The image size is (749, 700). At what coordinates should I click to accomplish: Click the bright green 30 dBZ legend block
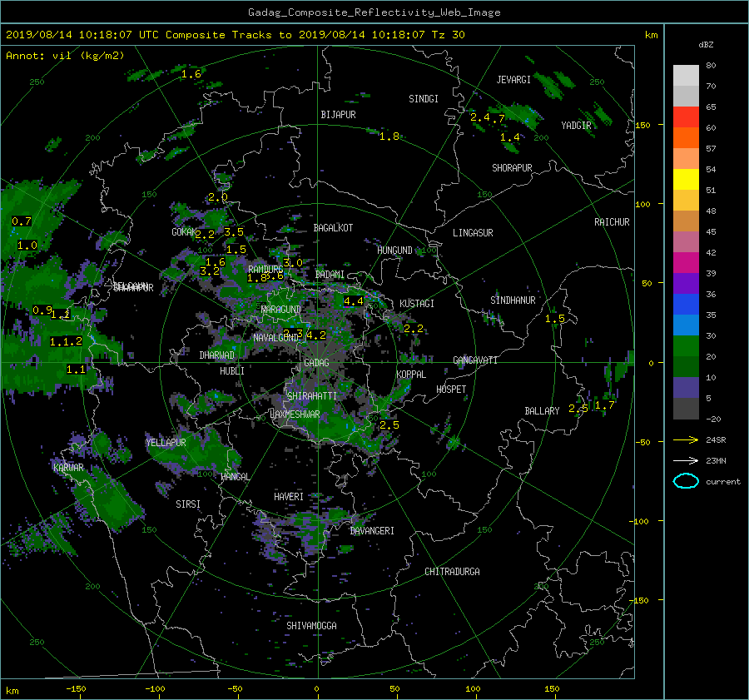pyautogui.click(x=686, y=345)
